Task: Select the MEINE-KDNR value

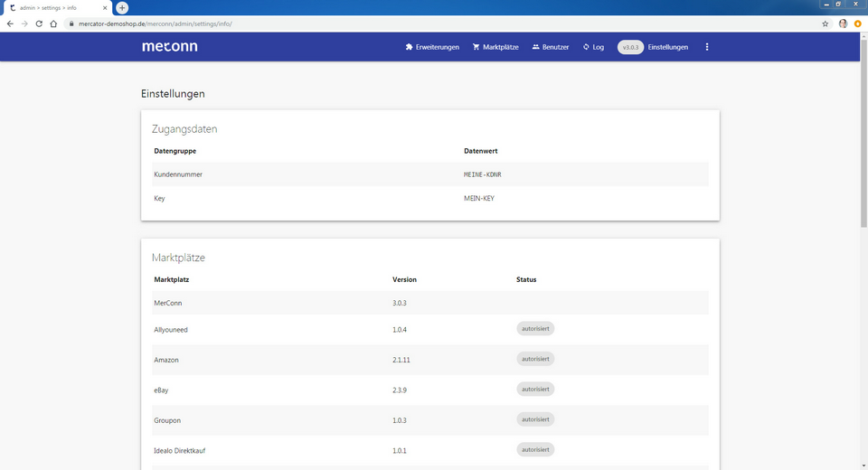Action: point(483,174)
